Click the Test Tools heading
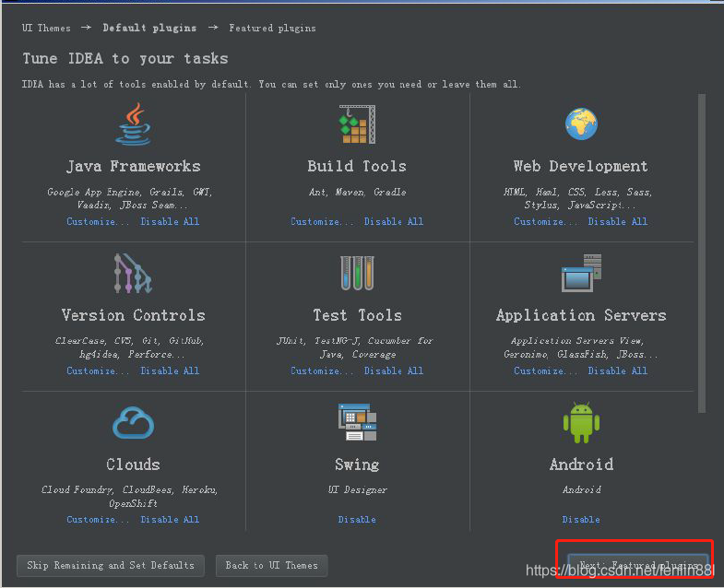Screen dimensions: 724x588 tap(357, 315)
